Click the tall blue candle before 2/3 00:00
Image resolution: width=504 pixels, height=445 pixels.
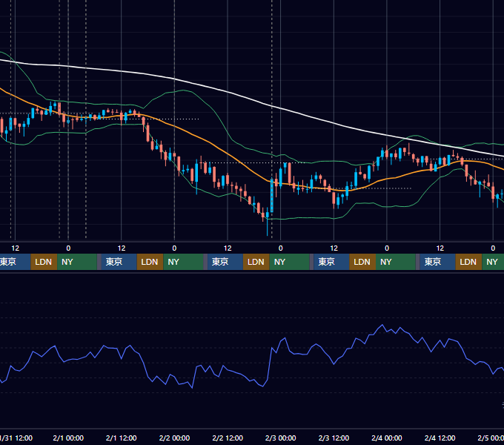pyautogui.click(x=272, y=196)
